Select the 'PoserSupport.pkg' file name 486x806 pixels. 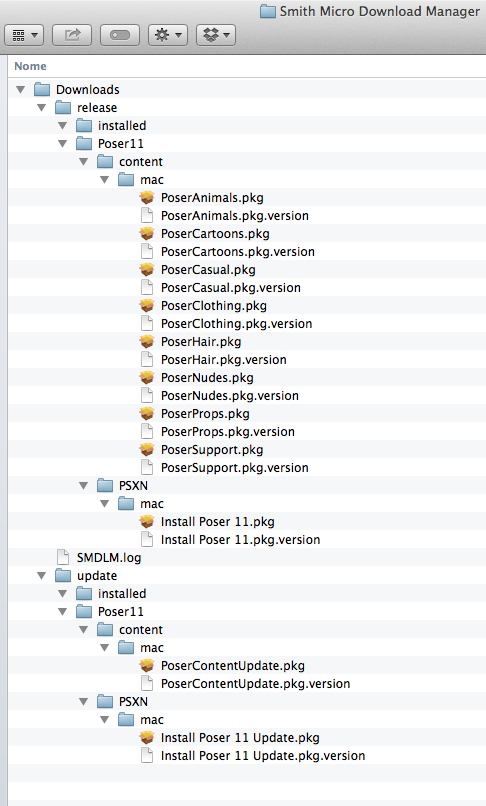(212, 450)
